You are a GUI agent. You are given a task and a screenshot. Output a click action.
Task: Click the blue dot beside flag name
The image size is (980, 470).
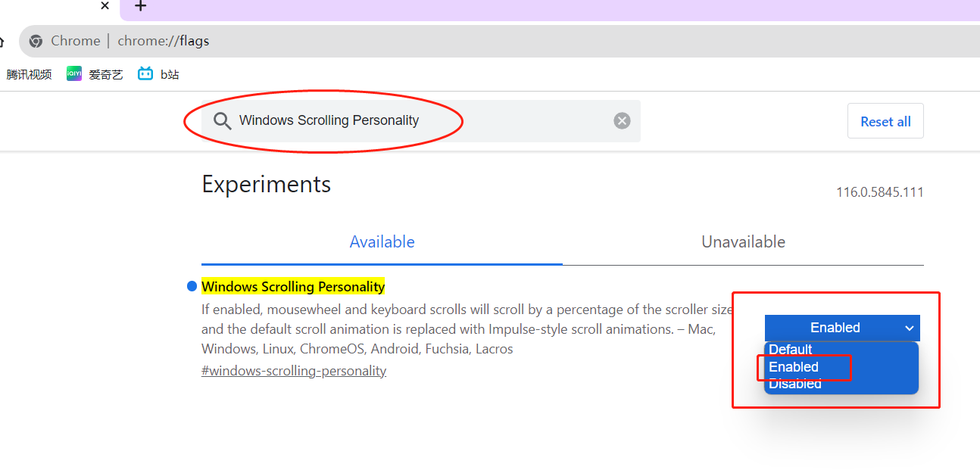pos(192,286)
